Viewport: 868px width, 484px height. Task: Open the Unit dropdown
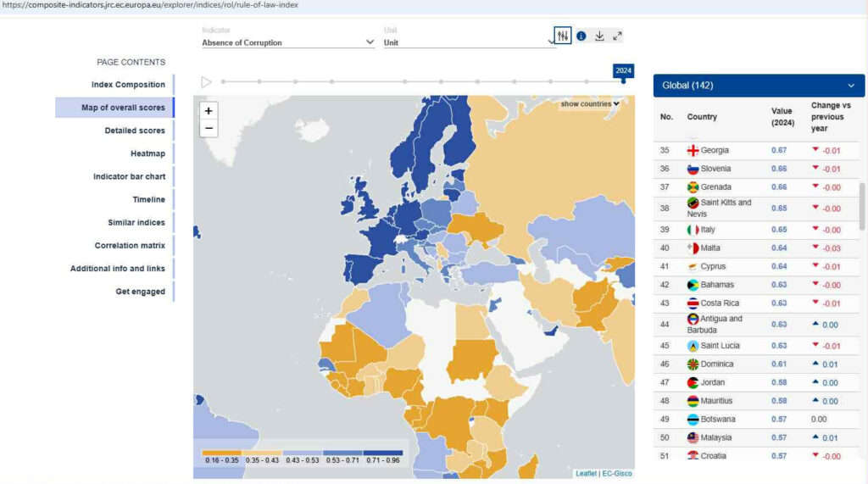pos(469,42)
